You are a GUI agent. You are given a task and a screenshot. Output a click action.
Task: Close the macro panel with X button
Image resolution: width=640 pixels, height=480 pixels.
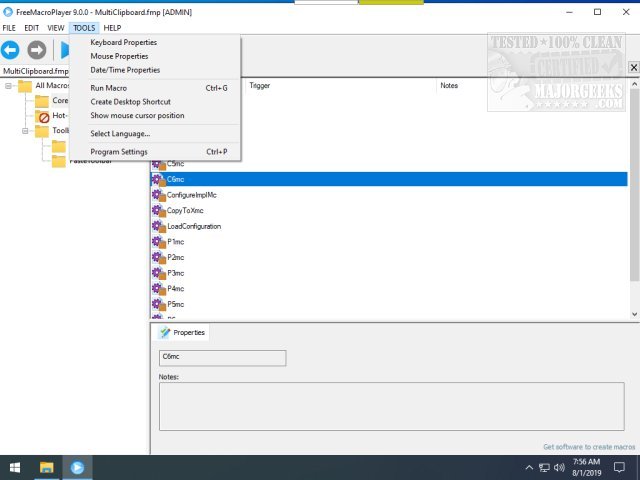coord(633,67)
